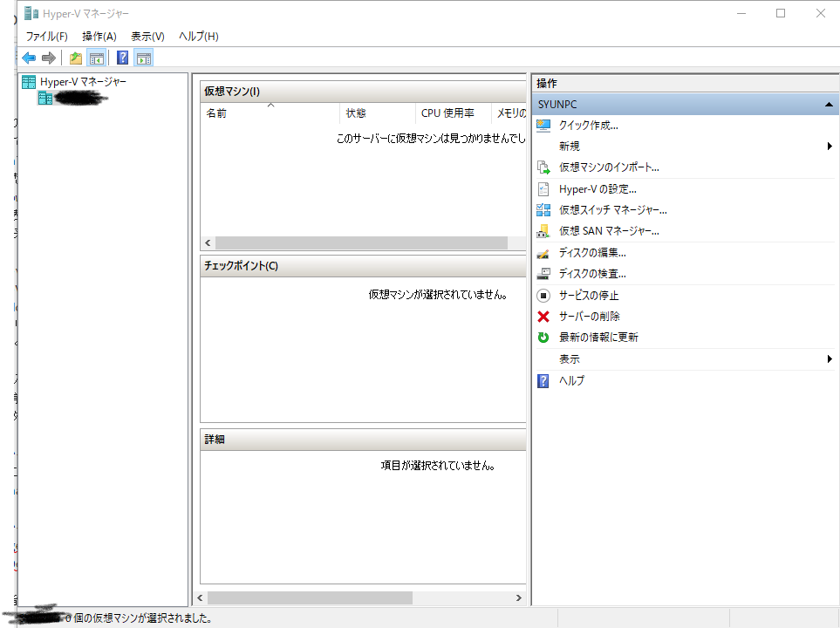Click the Hyper-V title bar app icon
Screen dimensions: 840x628
click(31, 13)
